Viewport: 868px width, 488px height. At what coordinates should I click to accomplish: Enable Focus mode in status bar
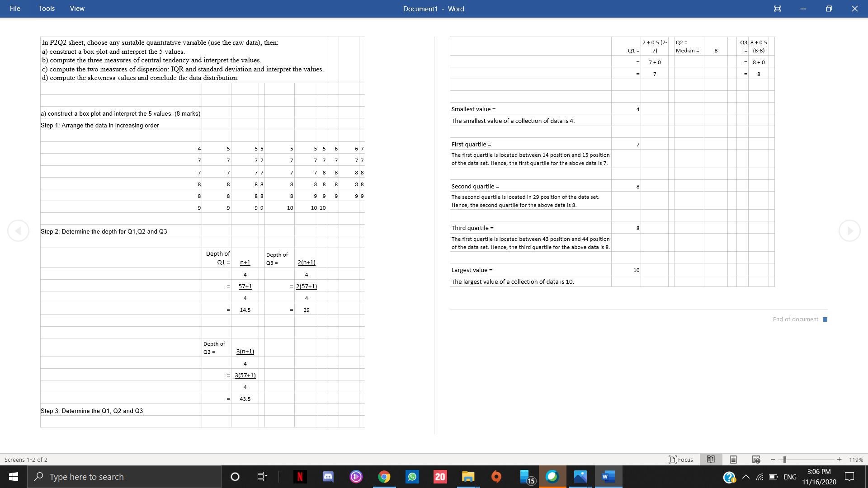[x=681, y=460]
